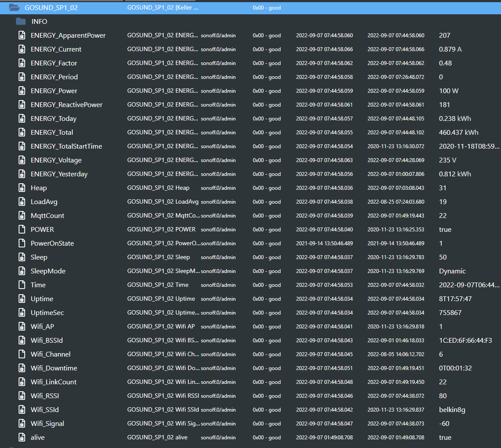Expand the INFO folder icon
The height and width of the screenshot is (448, 501).
click(21, 21)
